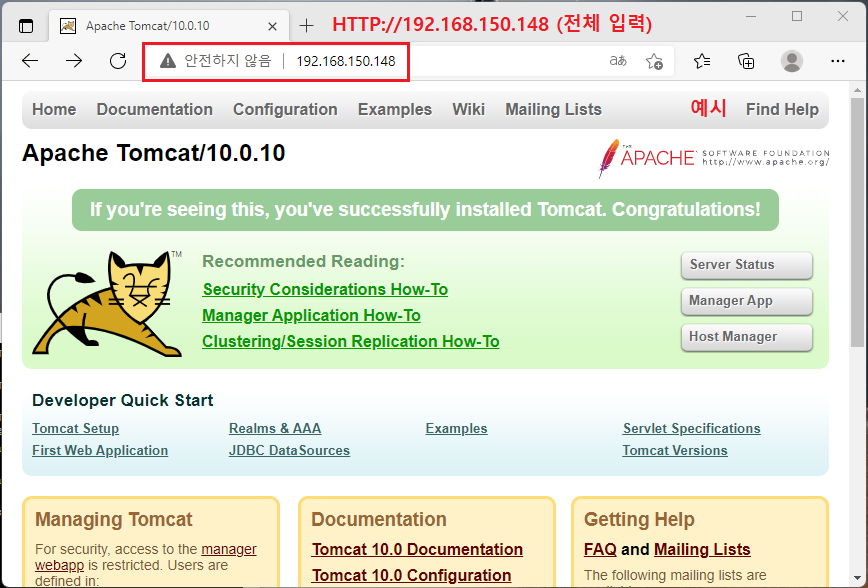Open the First Web Application link
The image size is (868, 588).
click(x=100, y=451)
